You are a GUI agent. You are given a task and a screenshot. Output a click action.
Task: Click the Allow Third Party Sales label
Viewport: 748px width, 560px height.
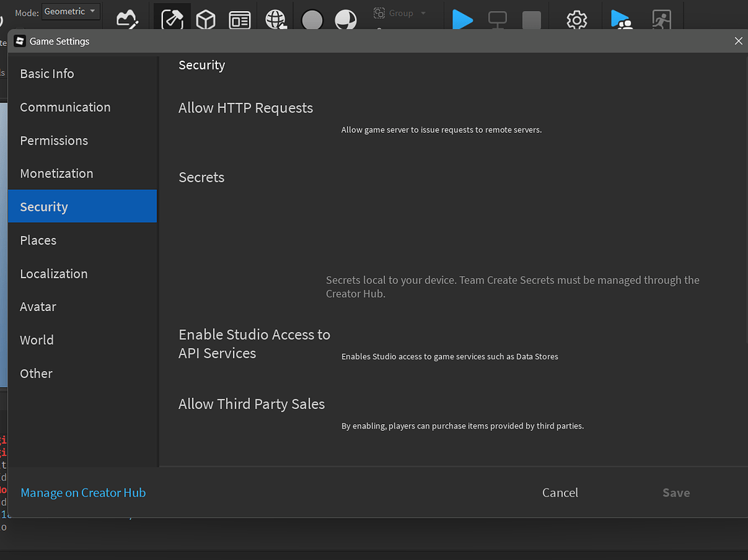pyautogui.click(x=251, y=404)
